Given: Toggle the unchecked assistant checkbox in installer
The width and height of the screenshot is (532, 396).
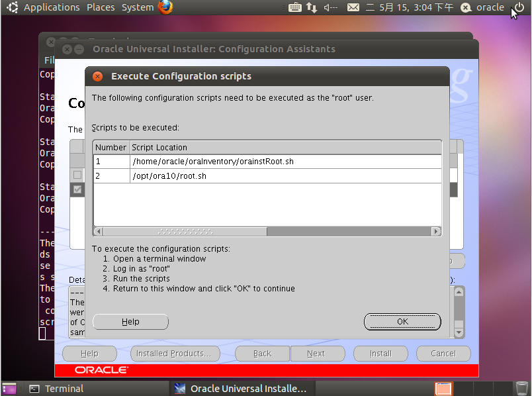Looking at the screenshot, I should [77, 175].
